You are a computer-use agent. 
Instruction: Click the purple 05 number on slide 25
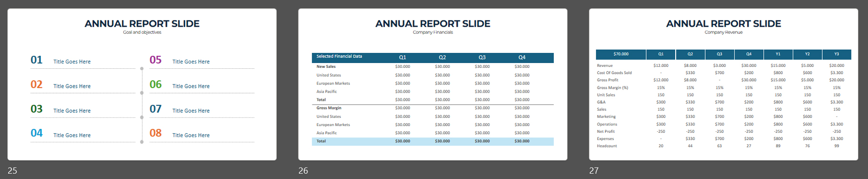point(156,60)
